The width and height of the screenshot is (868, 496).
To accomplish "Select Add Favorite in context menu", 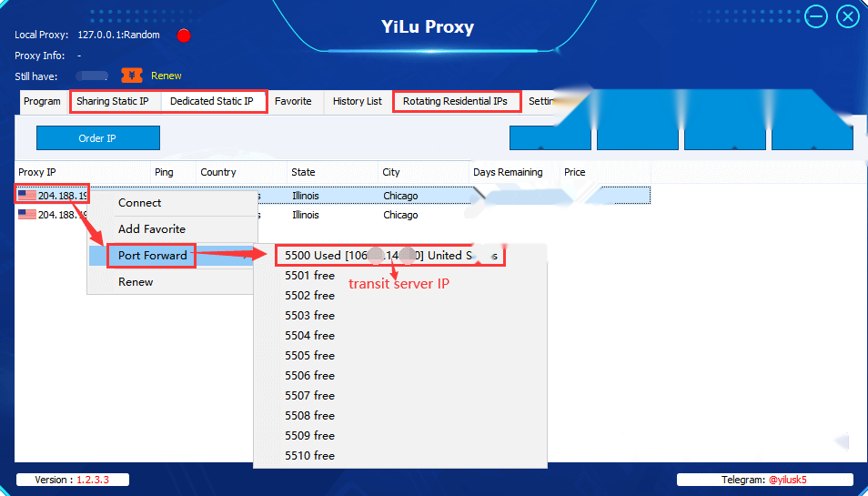I will (152, 229).
